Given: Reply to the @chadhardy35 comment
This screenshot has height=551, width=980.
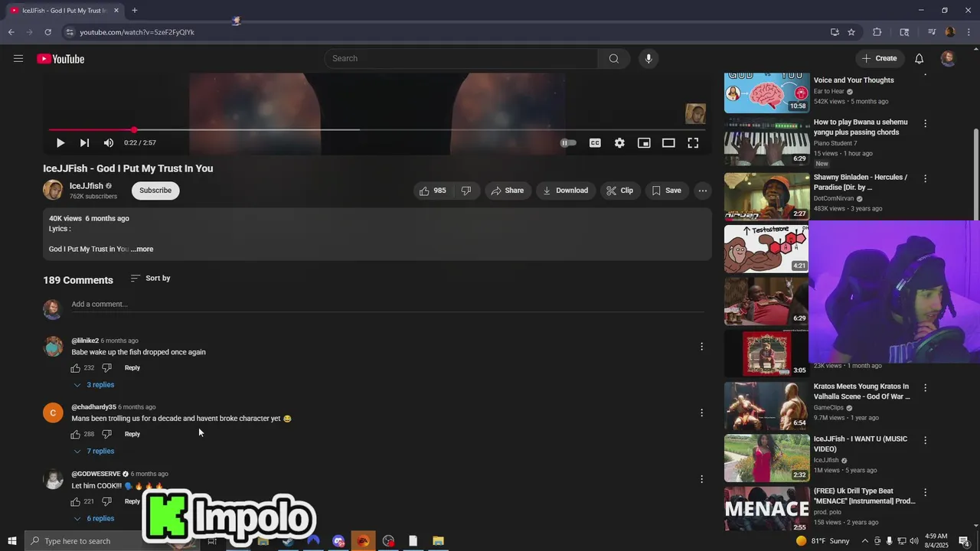Looking at the screenshot, I should tap(132, 435).
